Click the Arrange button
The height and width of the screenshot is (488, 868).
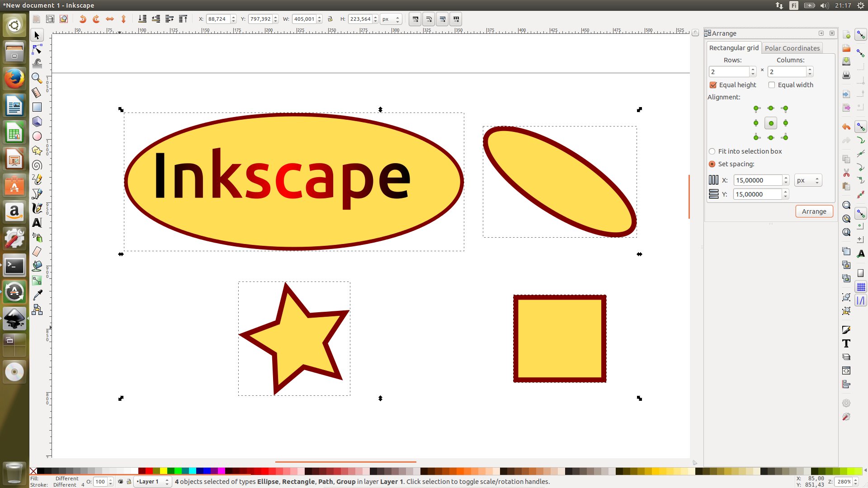[x=814, y=211]
